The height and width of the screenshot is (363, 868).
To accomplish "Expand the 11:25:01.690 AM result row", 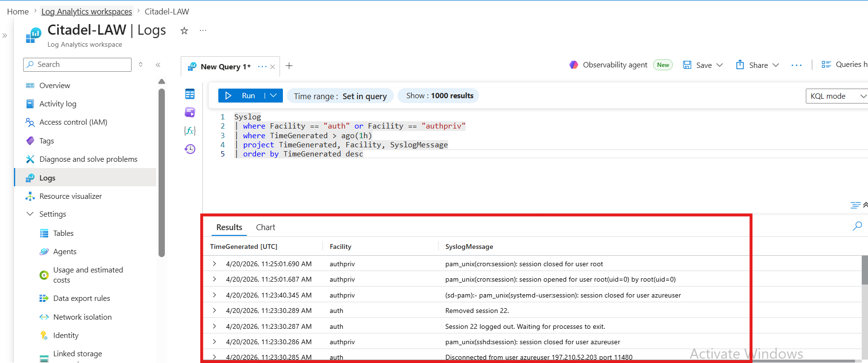I will [x=214, y=264].
